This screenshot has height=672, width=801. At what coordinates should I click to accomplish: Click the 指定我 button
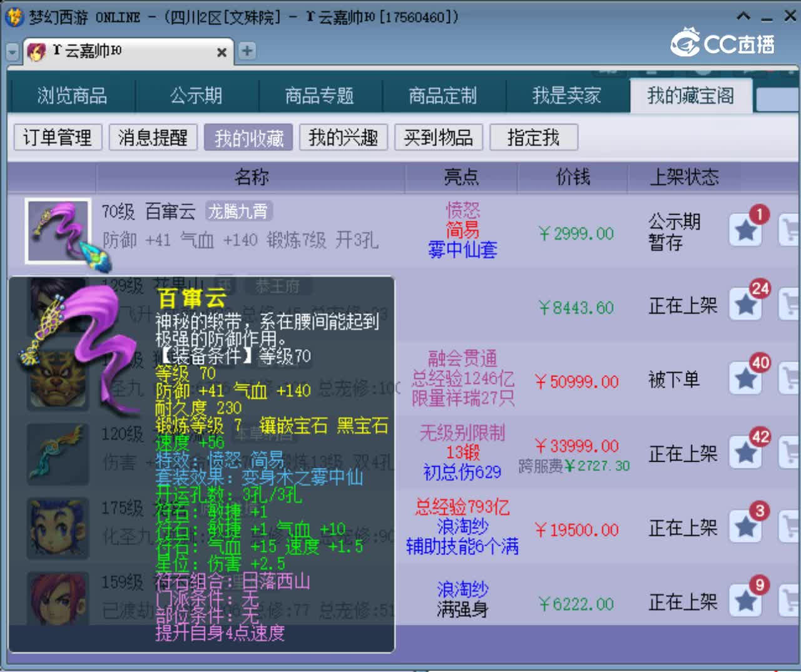click(534, 137)
